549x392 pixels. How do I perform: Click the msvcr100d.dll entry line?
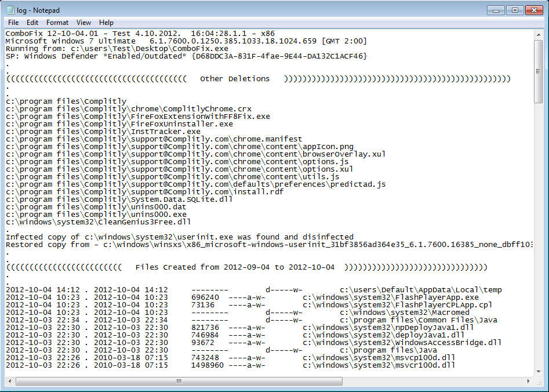pyautogui.click(x=230, y=365)
